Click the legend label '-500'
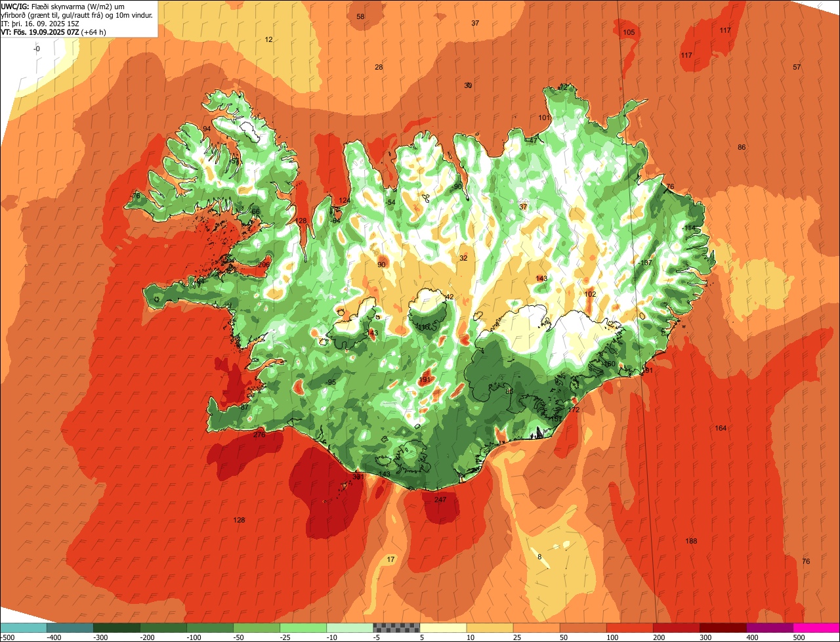This screenshot has height=642, width=840. pos(8,637)
